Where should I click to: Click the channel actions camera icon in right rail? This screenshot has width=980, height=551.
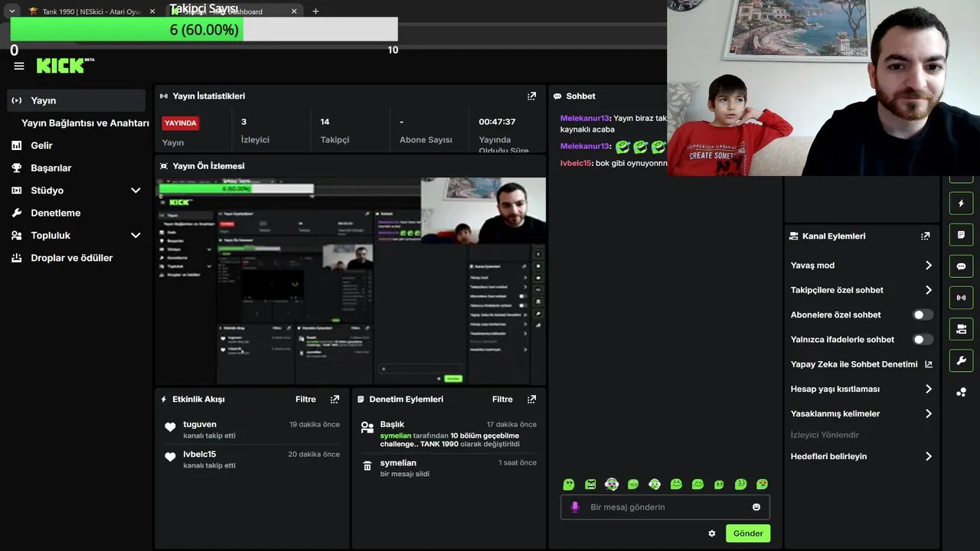coord(961,329)
